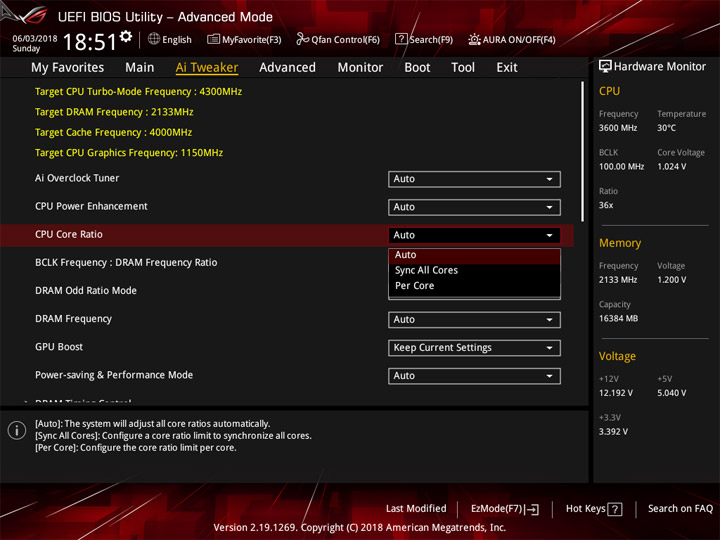Select the CPU Power Enhancement label
This screenshot has width=720, height=540.
click(x=91, y=206)
